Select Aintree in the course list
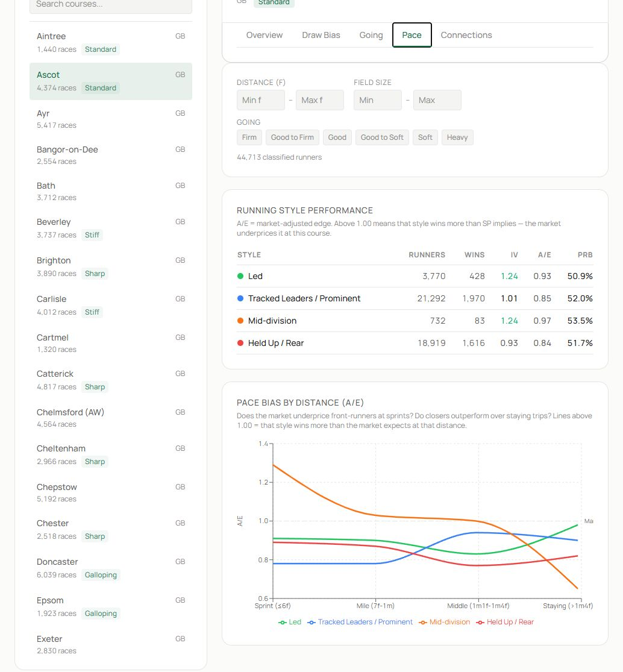The height and width of the screenshot is (672, 623). (110, 43)
